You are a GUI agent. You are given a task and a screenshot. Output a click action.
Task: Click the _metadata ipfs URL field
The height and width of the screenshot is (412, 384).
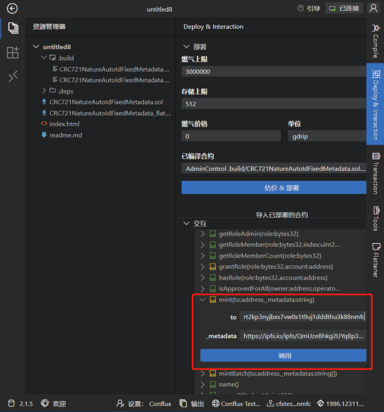(303, 336)
